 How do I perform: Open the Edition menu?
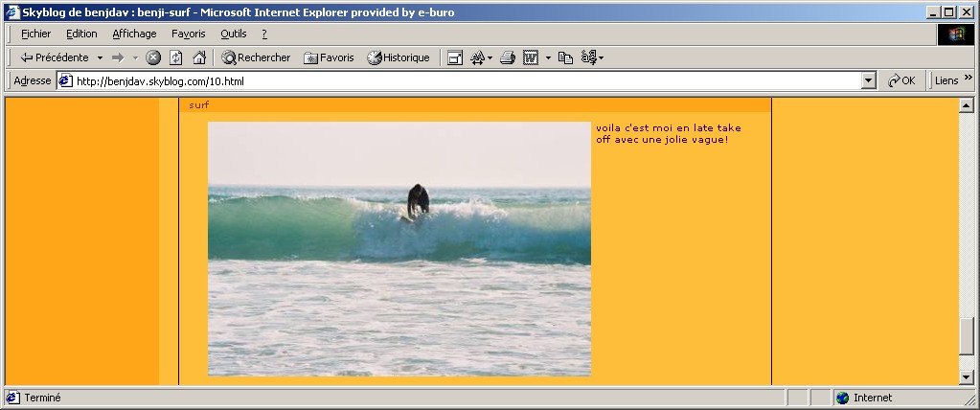pyautogui.click(x=81, y=34)
